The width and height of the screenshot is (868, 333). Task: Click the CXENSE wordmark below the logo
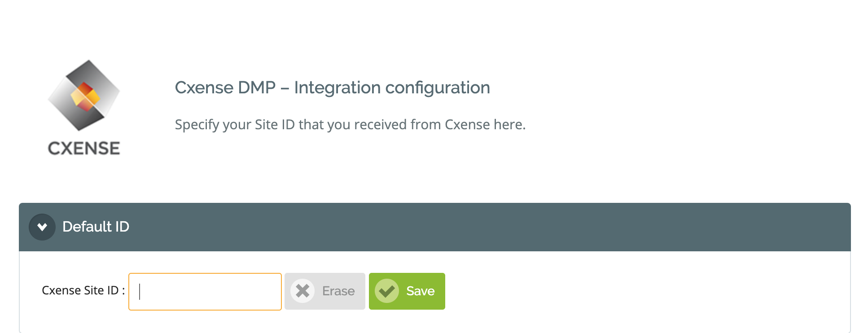(84, 149)
